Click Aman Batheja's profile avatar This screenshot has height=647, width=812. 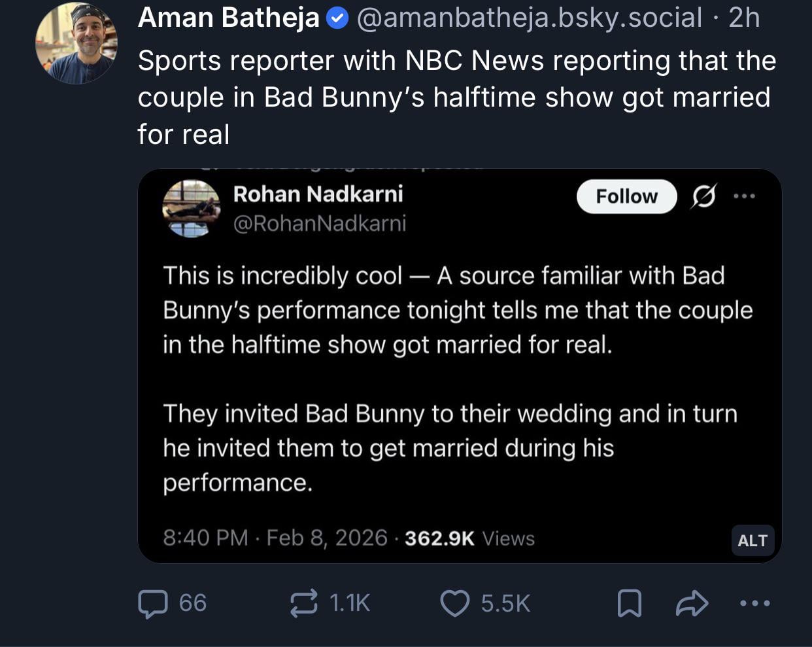[x=76, y=43]
